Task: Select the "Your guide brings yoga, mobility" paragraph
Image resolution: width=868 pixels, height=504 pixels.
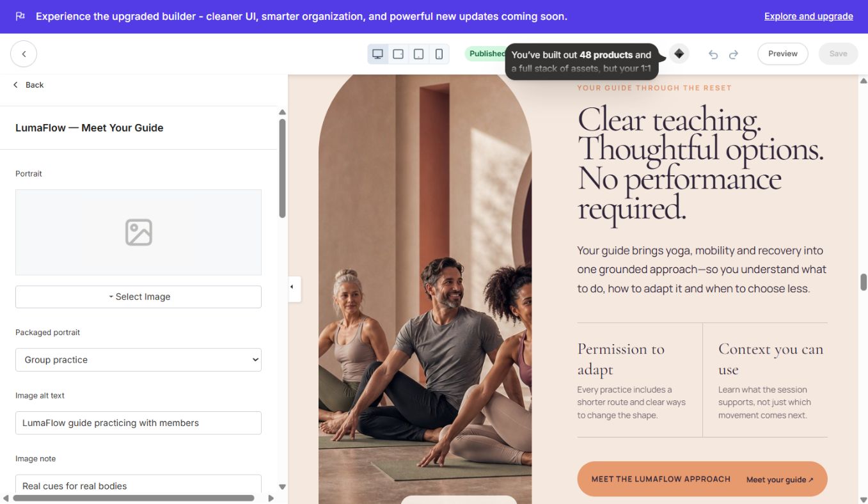Action: tap(702, 269)
